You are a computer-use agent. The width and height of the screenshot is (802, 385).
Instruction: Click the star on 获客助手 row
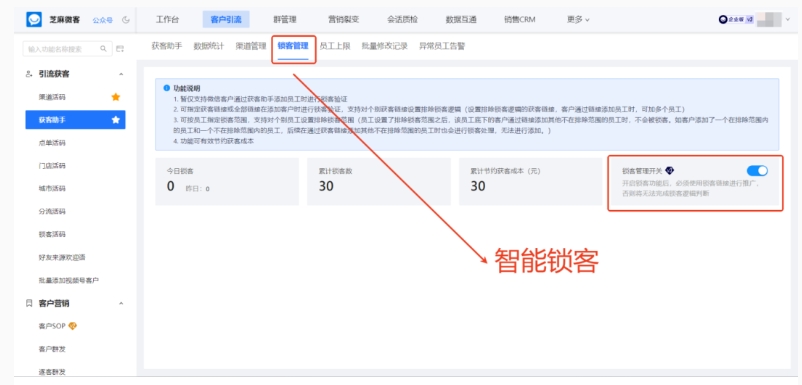point(116,120)
